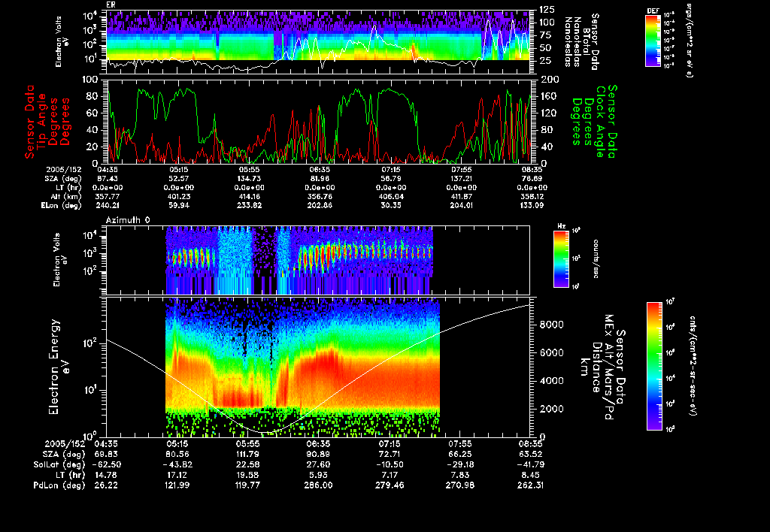
Task: Click ELon value 59.94
Action: coord(178,206)
